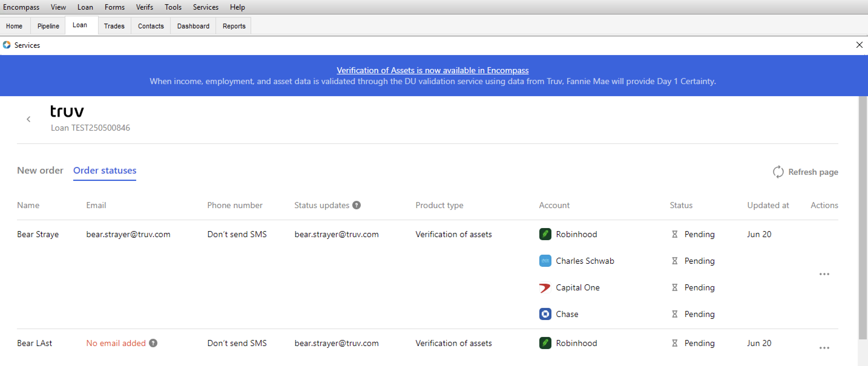The image size is (868, 366).
Task: Select the Order statuses tab
Action: point(104,171)
